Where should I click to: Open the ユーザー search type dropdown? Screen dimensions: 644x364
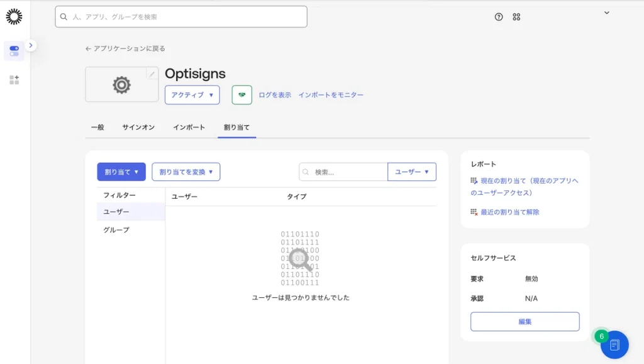[x=412, y=172]
